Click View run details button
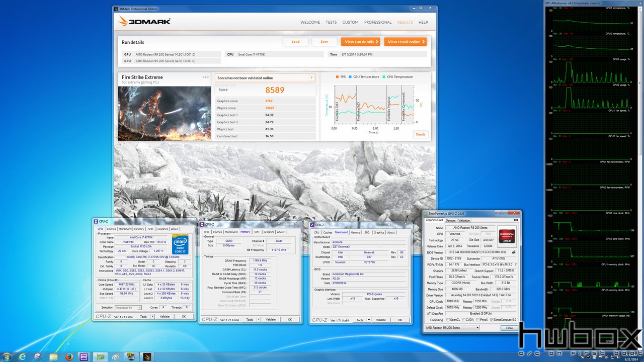The width and height of the screenshot is (644, 362). coord(360,42)
